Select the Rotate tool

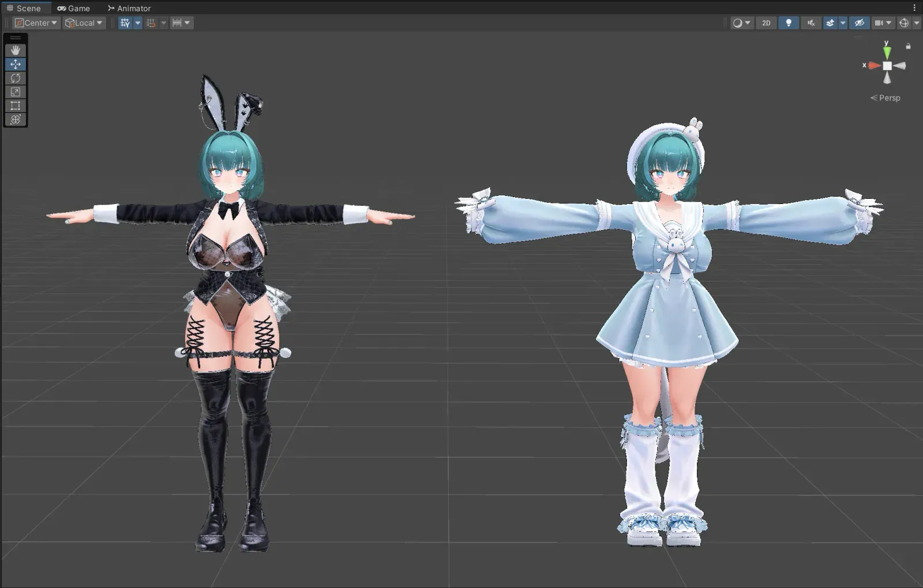pos(16,78)
